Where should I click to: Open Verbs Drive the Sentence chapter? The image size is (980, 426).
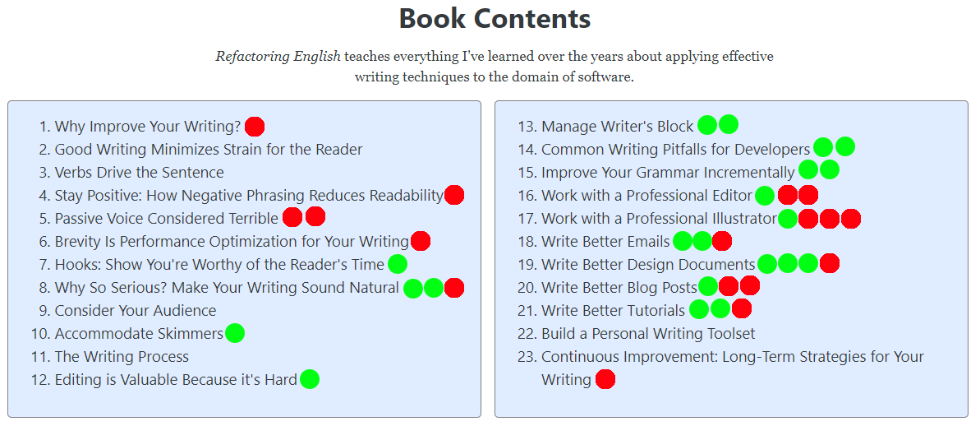139,172
